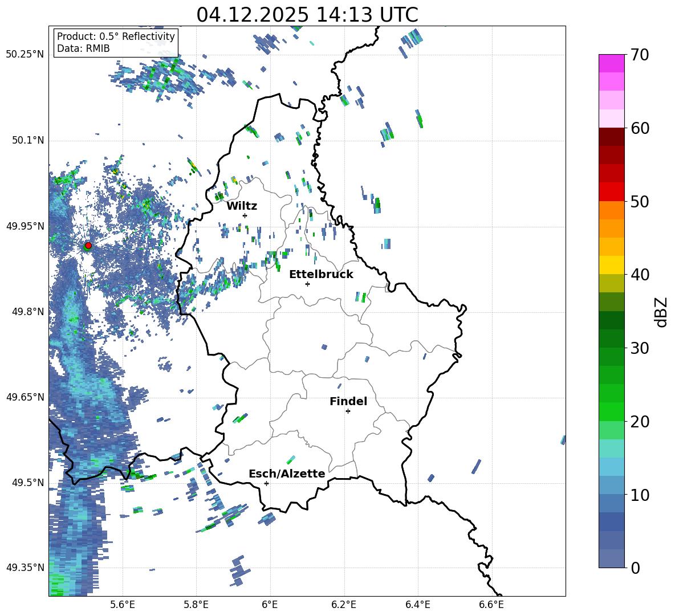675x616 pixels.
Task: Click the 10 value on colorbar
Action: click(640, 495)
